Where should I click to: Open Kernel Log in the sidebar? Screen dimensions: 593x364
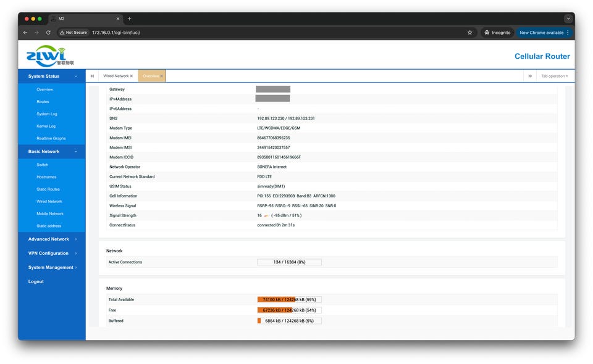coord(46,126)
